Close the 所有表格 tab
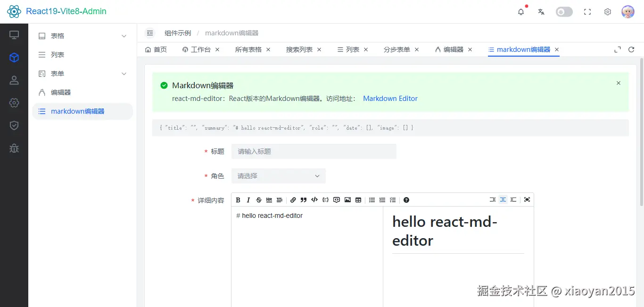The image size is (644, 307). 268,50
